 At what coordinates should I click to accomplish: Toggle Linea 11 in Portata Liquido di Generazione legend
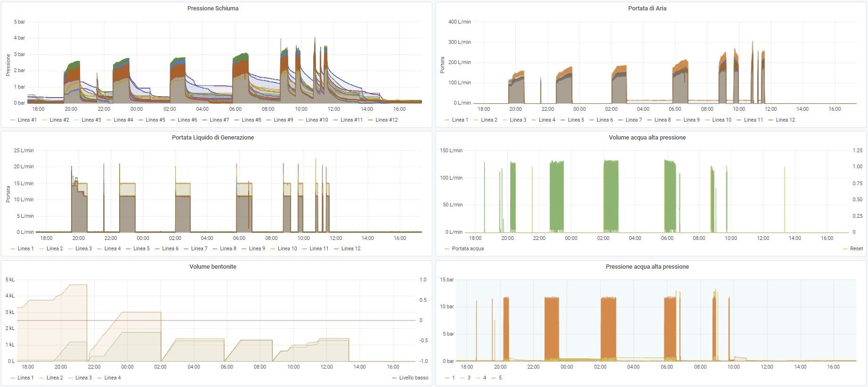(319, 248)
